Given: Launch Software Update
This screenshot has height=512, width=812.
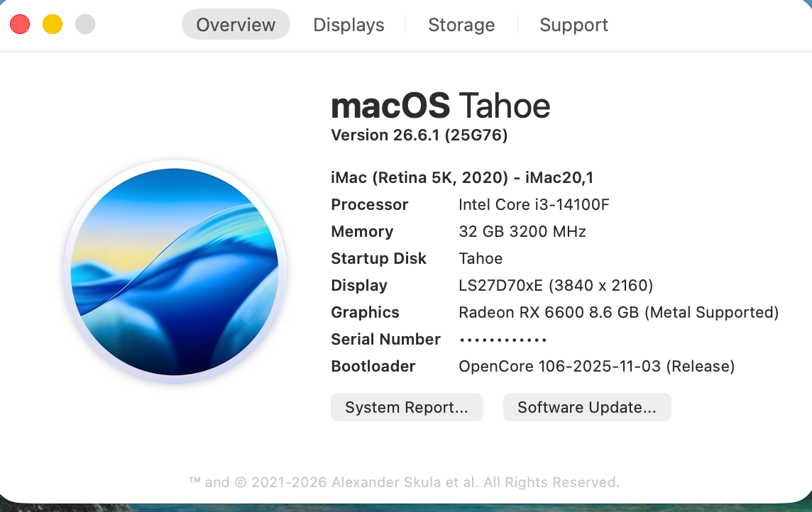Looking at the screenshot, I should click(587, 407).
